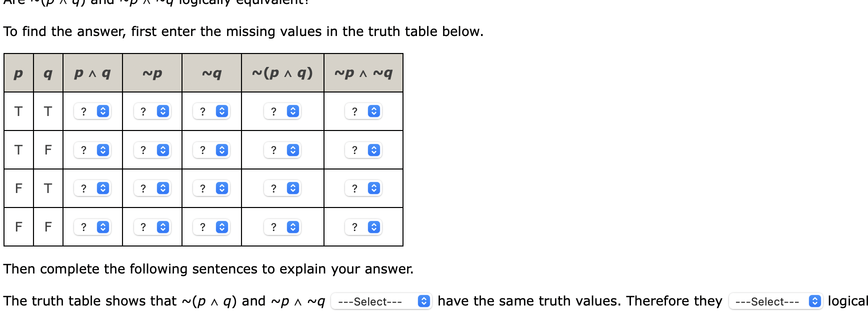868x335 pixels.
Task: Open the ~(p ∧ q) dropdown in row F T
Action: (x=282, y=188)
